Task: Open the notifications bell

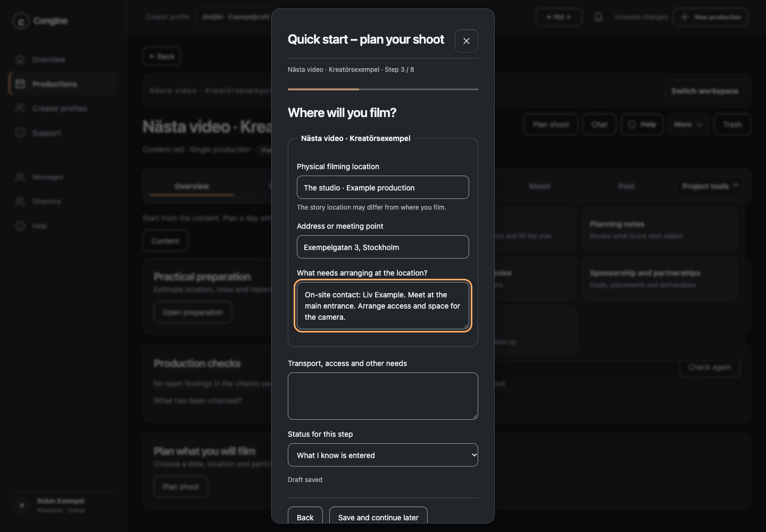Action: pyautogui.click(x=598, y=17)
